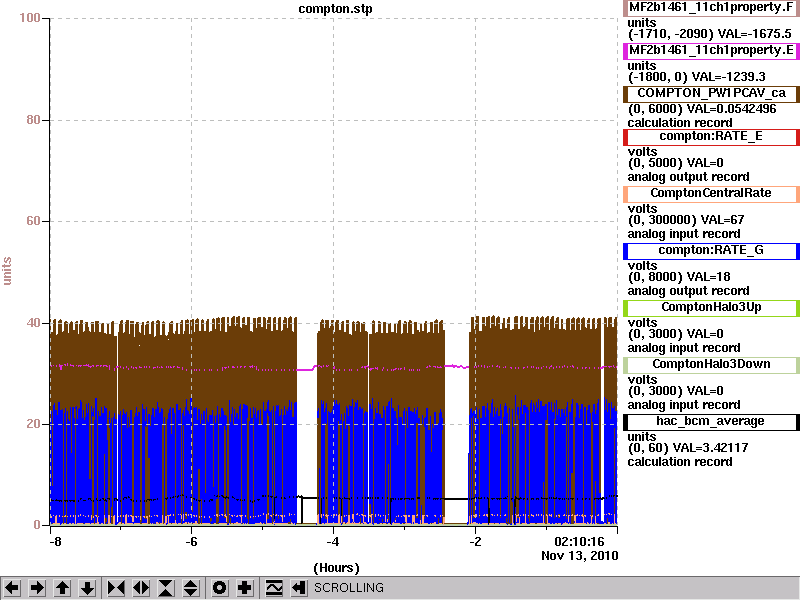Click the (-1800, 0) VAL=-1239.3 text
The height and width of the screenshot is (600, 800).
(696, 77)
